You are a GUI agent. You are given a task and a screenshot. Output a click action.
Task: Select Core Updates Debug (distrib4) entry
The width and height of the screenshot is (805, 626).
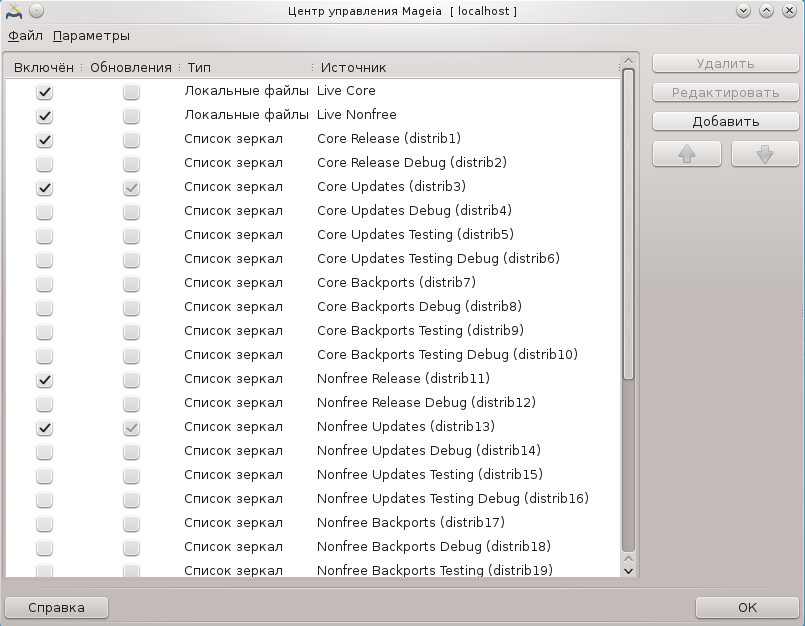pyautogui.click(x=313, y=211)
